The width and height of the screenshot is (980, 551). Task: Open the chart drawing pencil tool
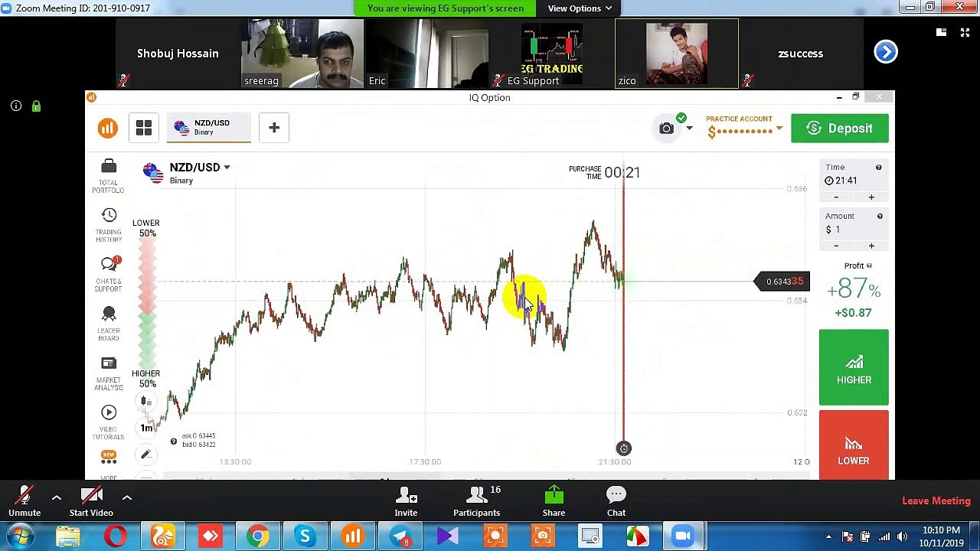click(145, 455)
